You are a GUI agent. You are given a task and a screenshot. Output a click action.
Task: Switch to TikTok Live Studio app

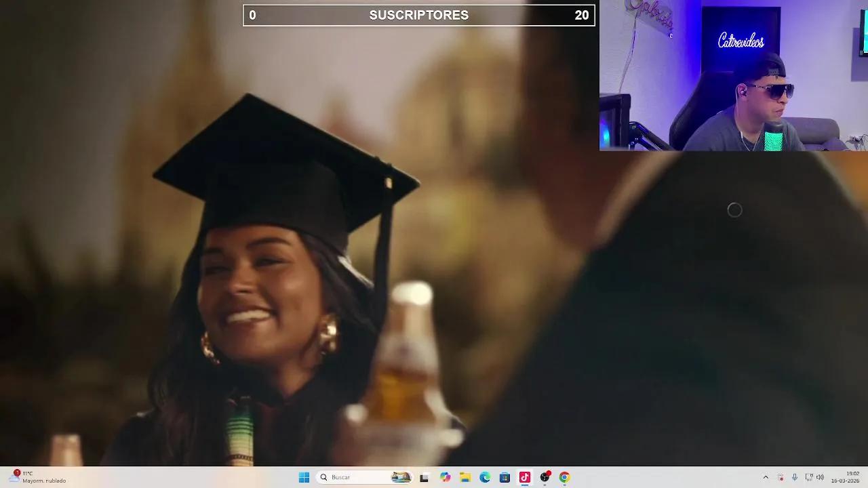pyautogui.click(x=524, y=477)
